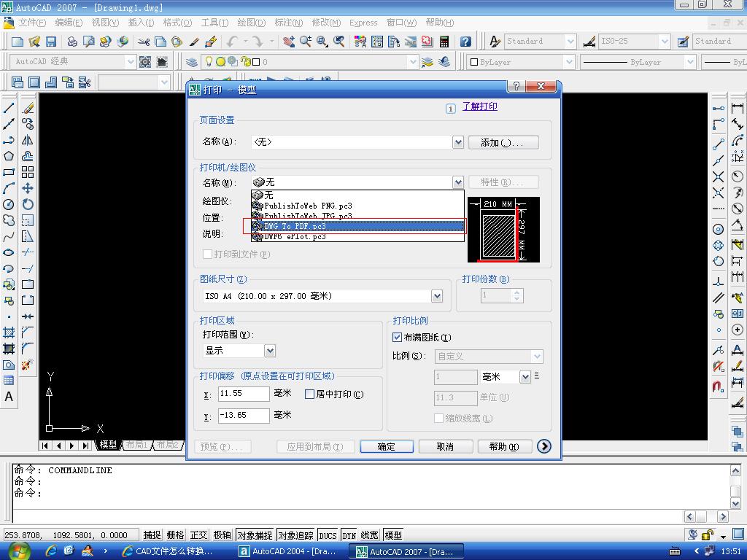Open the 比例 自定义 dropdown
Screen dimensions: 747x560
537,356
